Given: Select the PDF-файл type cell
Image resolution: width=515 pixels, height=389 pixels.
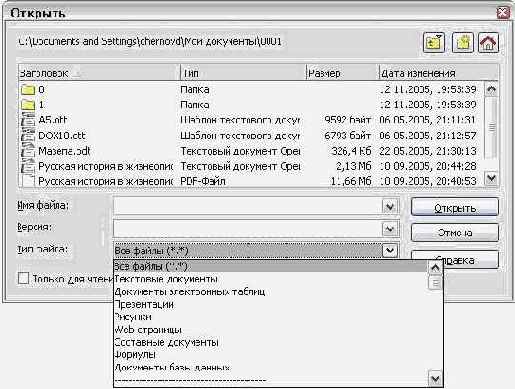Looking at the screenshot, I should click(x=203, y=181).
